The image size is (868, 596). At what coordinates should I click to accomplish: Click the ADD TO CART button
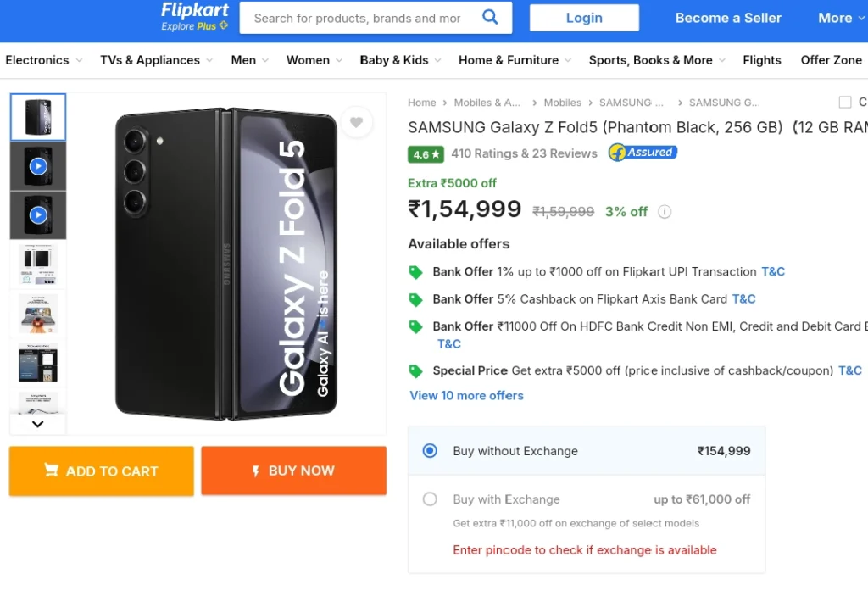pyautogui.click(x=102, y=471)
